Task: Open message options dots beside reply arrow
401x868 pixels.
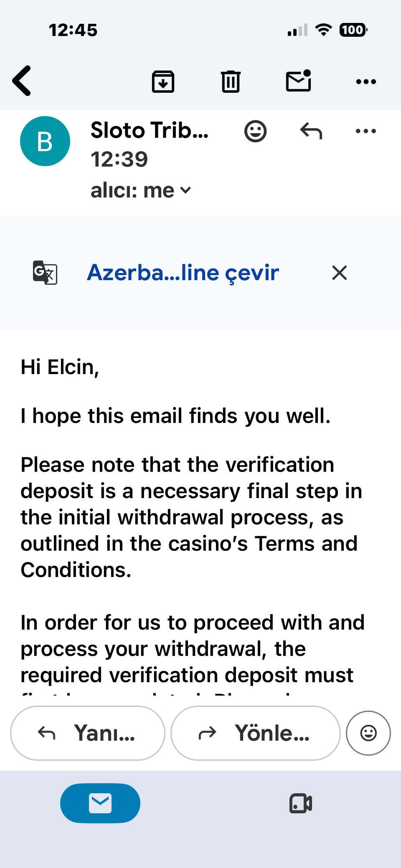Action: (366, 131)
